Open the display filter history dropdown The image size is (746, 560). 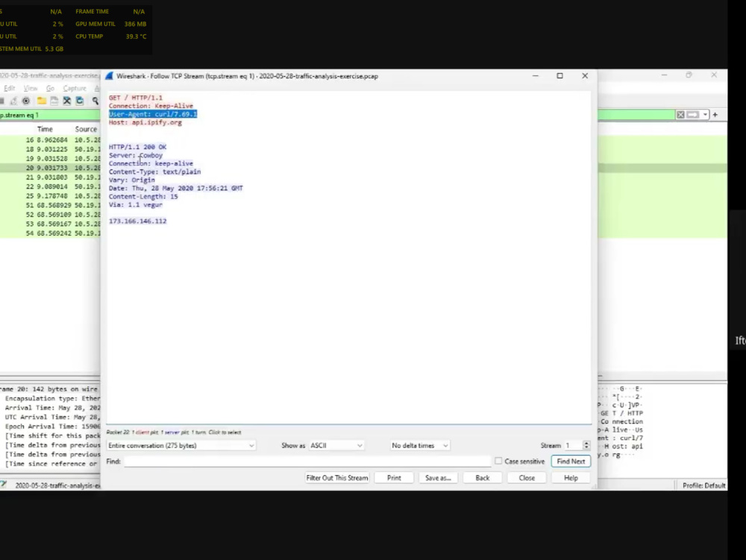[705, 115]
